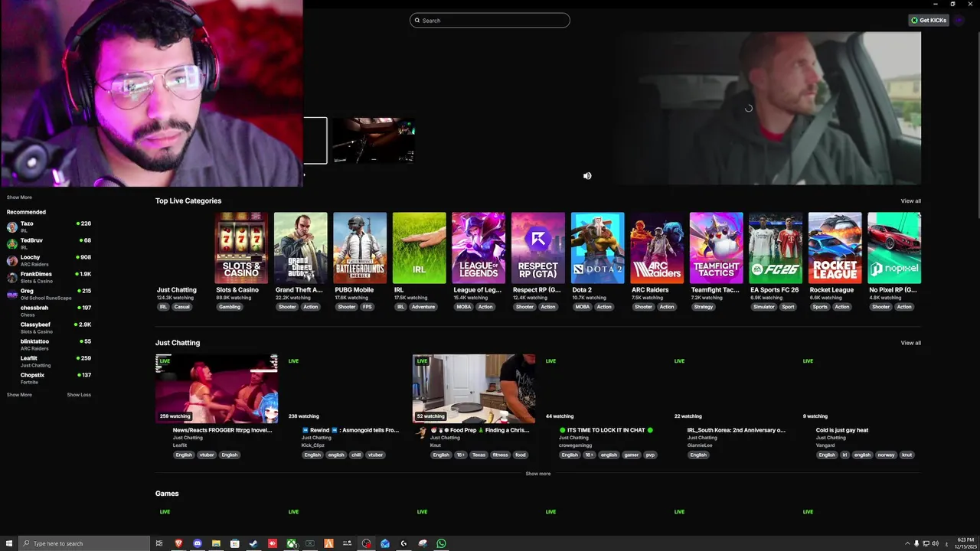Open the Dota 2 category card
This screenshot has width=980, height=551.
[x=597, y=248]
